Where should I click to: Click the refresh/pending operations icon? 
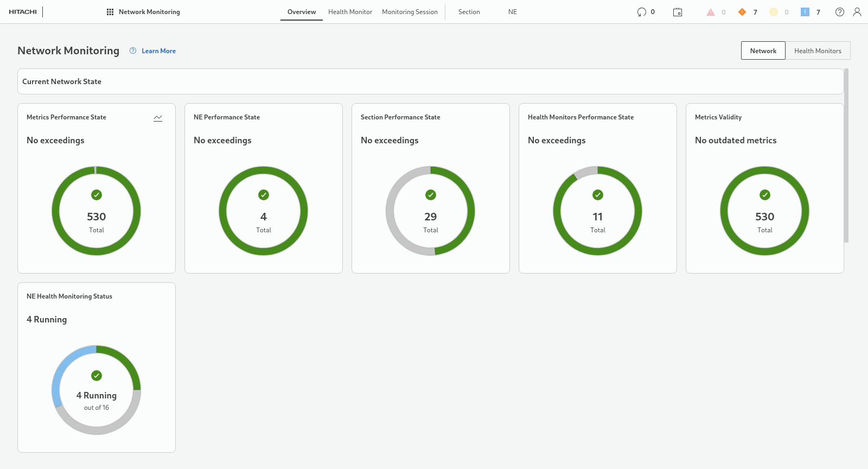pos(642,12)
